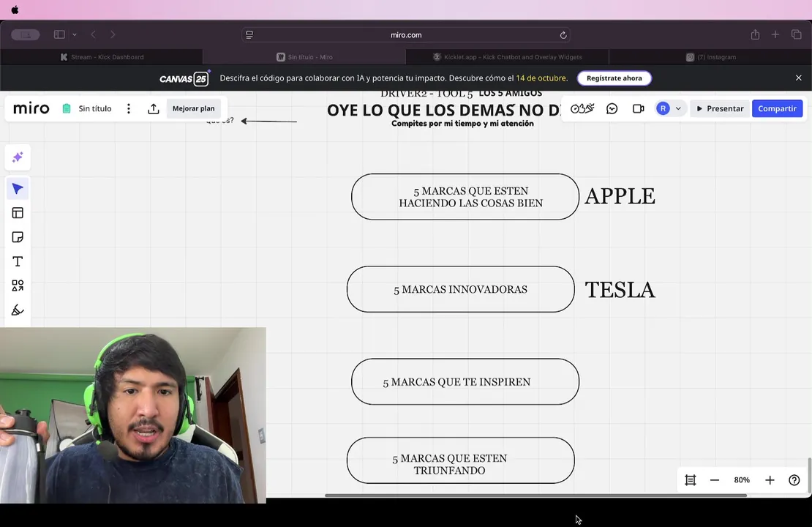Start a video call with the camera icon

638,108
